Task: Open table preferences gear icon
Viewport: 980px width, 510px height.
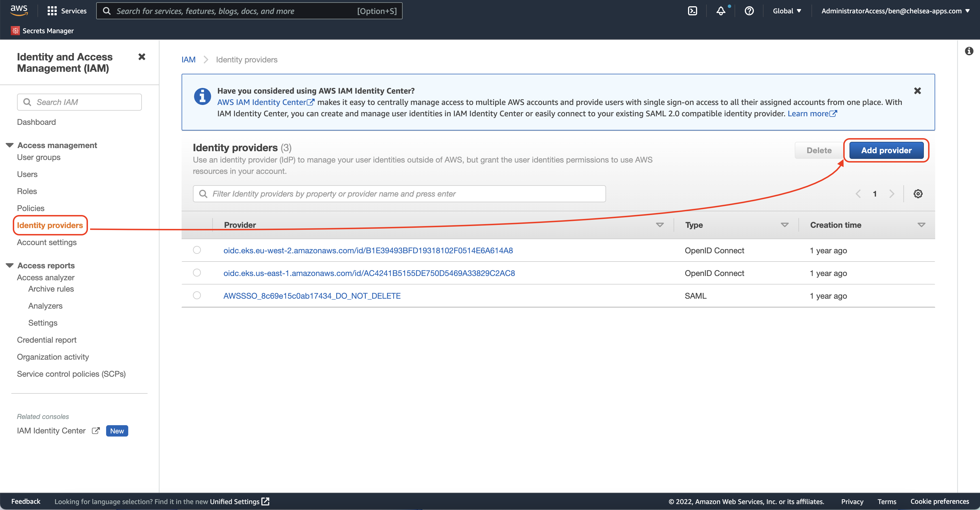Action: coord(918,194)
